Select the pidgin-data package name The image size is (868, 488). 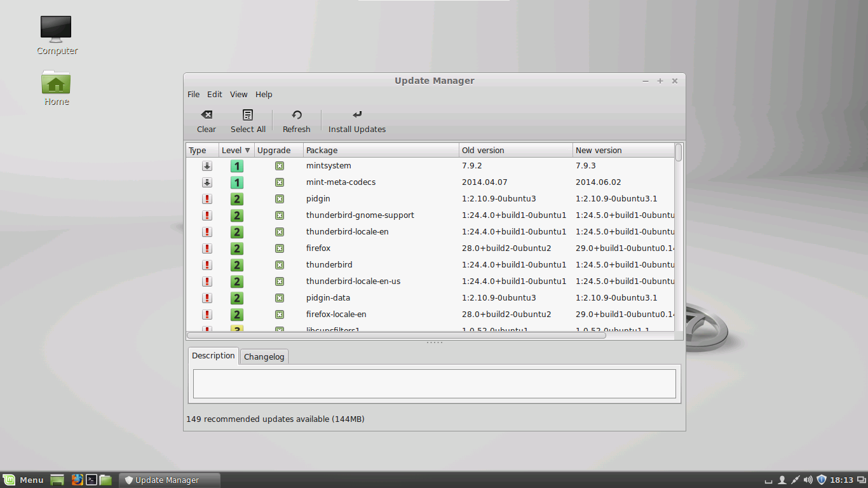328,298
